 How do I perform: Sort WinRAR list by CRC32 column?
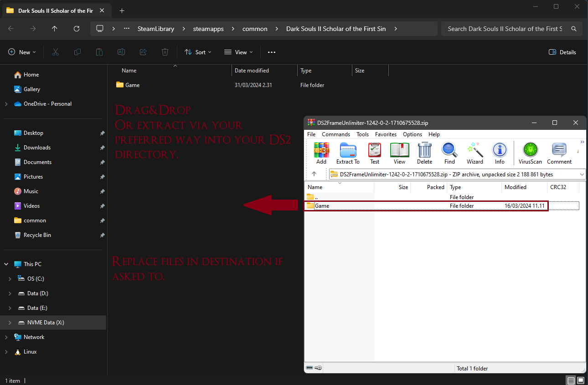click(x=563, y=187)
